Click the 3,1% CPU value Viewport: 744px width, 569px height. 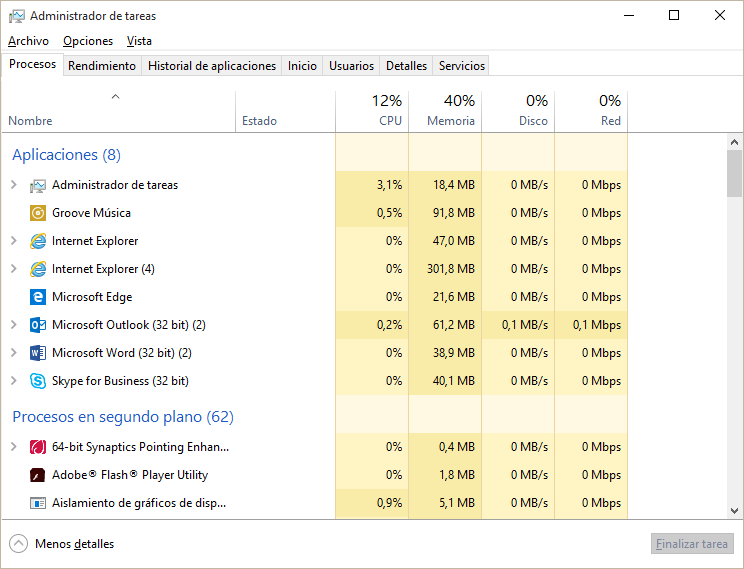(x=390, y=185)
